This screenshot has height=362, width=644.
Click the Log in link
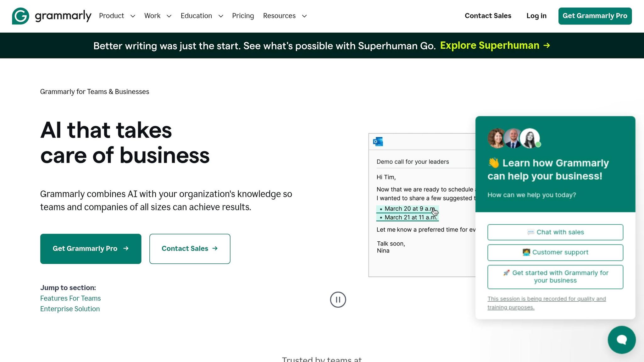536,16
